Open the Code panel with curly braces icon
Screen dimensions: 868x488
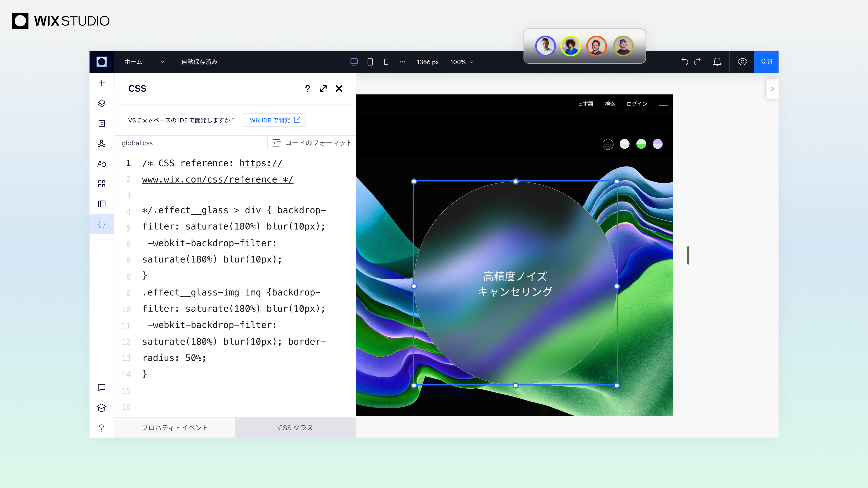(x=101, y=224)
